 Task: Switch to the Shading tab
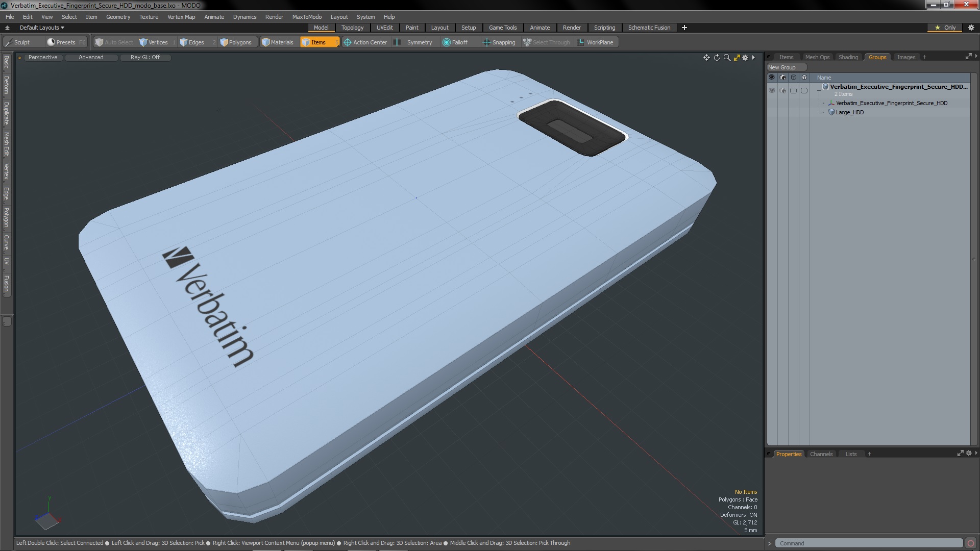point(848,57)
